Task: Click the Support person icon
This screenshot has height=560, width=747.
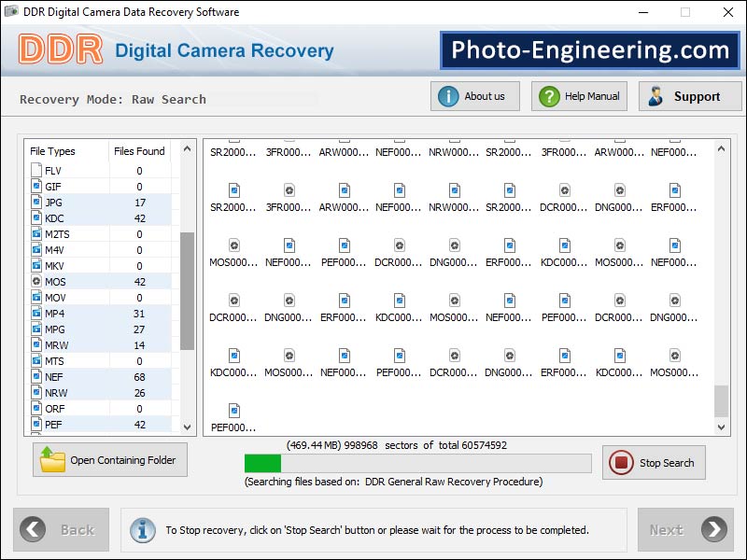Action: [x=655, y=95]
